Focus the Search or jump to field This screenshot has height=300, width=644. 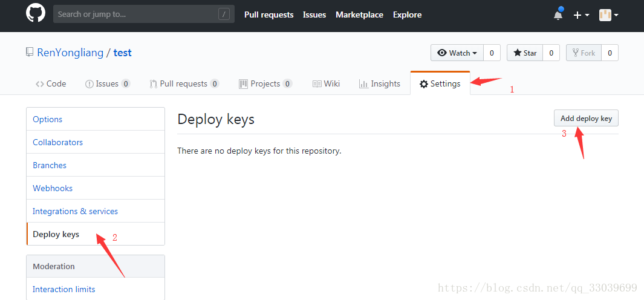point(144,14)
